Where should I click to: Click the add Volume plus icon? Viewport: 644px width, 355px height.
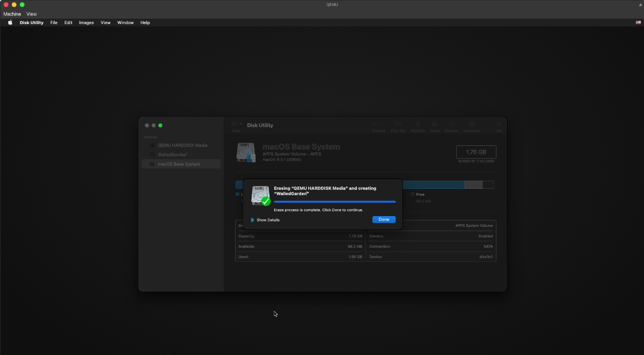[375, 124]
